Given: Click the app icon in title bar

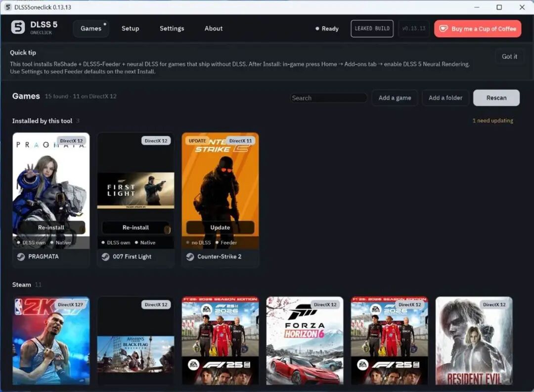Looking at the screenshot, I should (7, 7).
